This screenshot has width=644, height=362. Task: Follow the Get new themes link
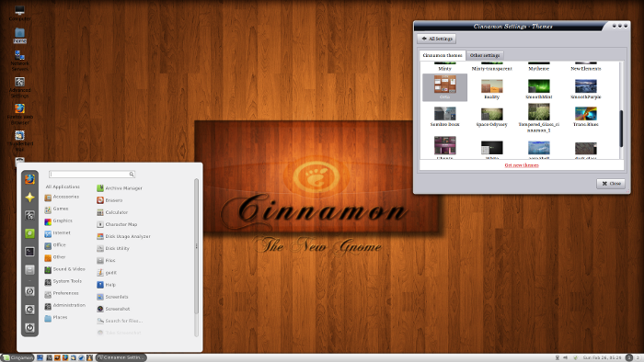pos(522,165)
